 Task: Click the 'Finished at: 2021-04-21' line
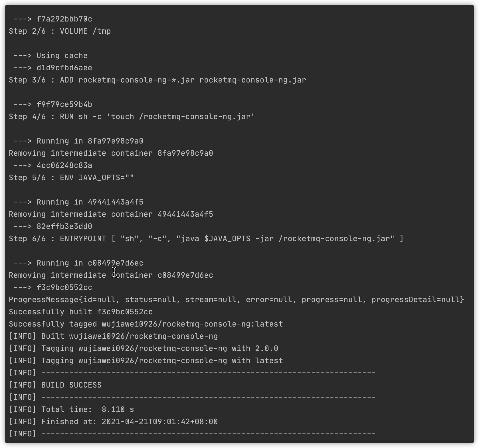[x=113, y=422]
